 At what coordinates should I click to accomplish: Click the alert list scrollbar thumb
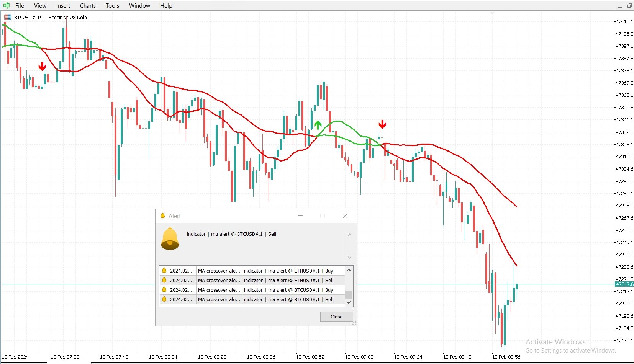[349, 294]
